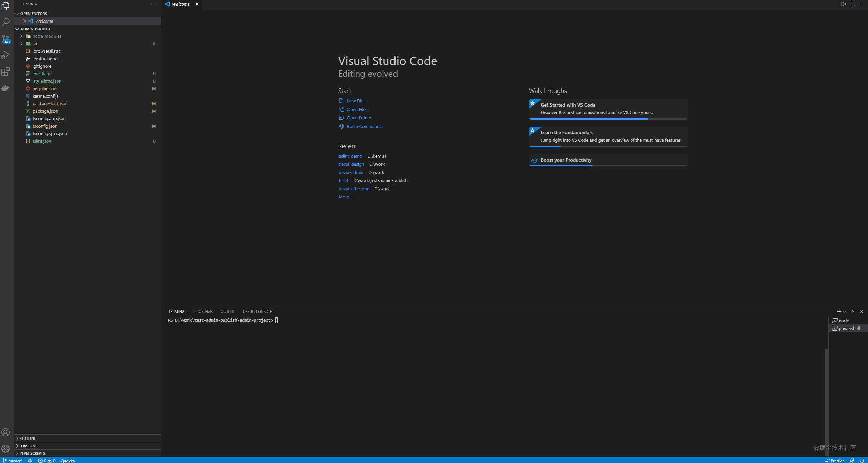This screenshot has height=463, width=868.
Task: Switch to the DEBUG CONSOLE tab
Action: pos(258,312)
